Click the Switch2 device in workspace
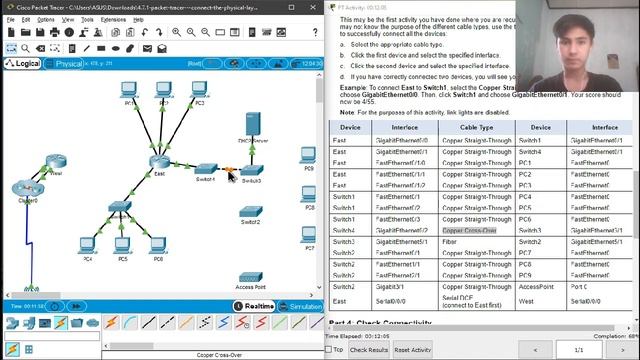640x360 pixels. point(251,211)
